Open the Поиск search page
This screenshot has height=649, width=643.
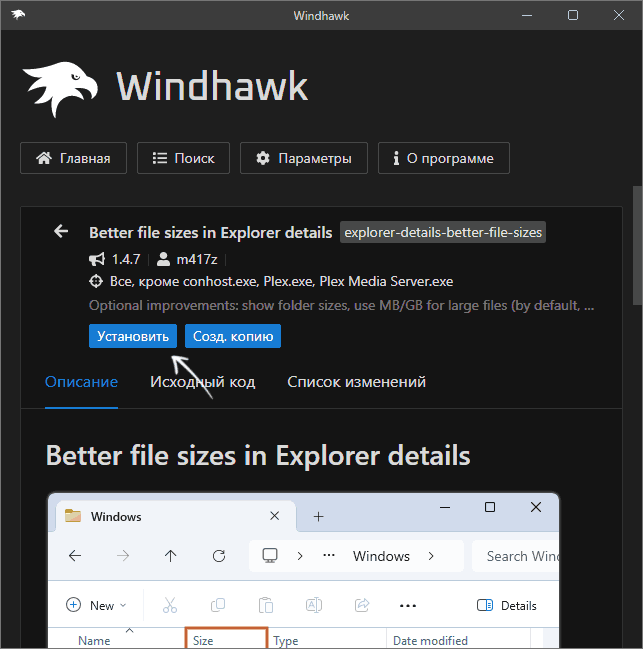(183, 158)
